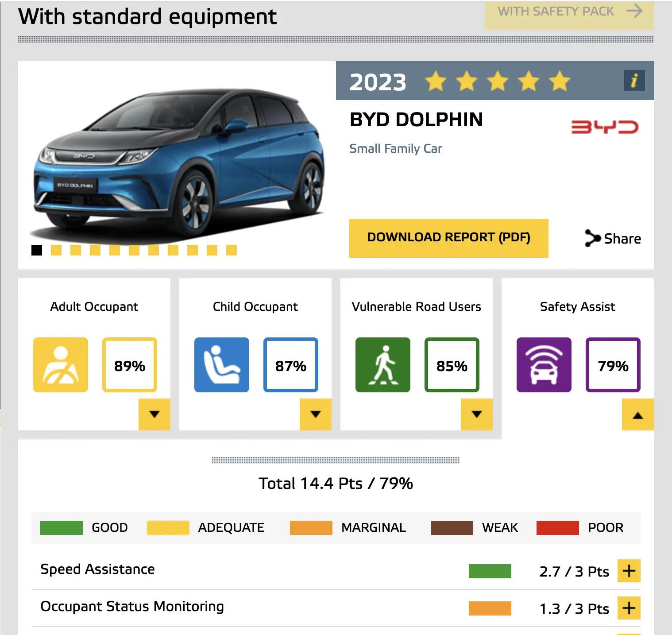The image size is (672, 635).
Task: Click the Safety Assist tab label
Action: coord(578,306)
